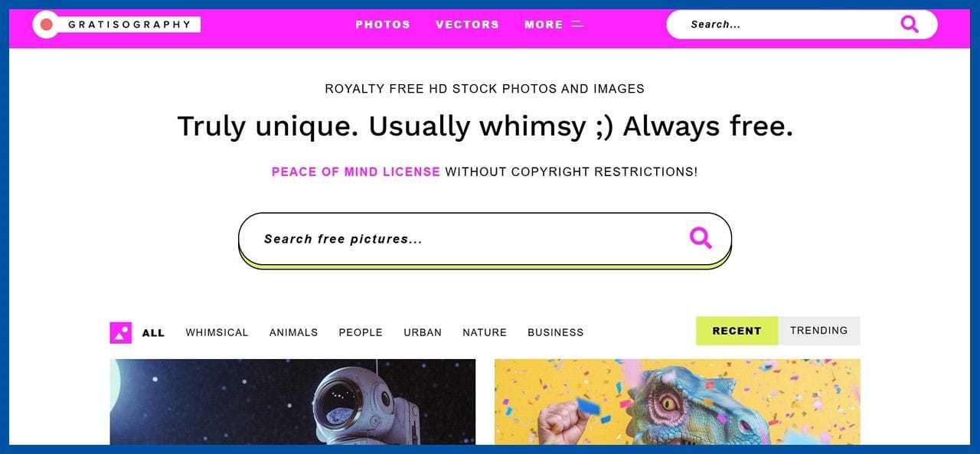
Task: Filter photos by URBAN category
Action: point(423,333)
